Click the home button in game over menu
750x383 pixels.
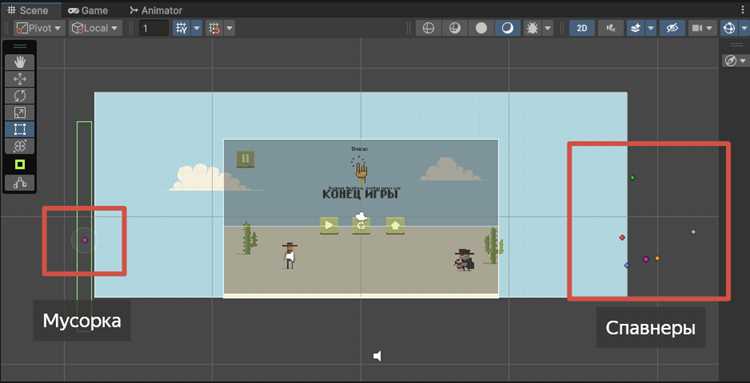(395, 225)
